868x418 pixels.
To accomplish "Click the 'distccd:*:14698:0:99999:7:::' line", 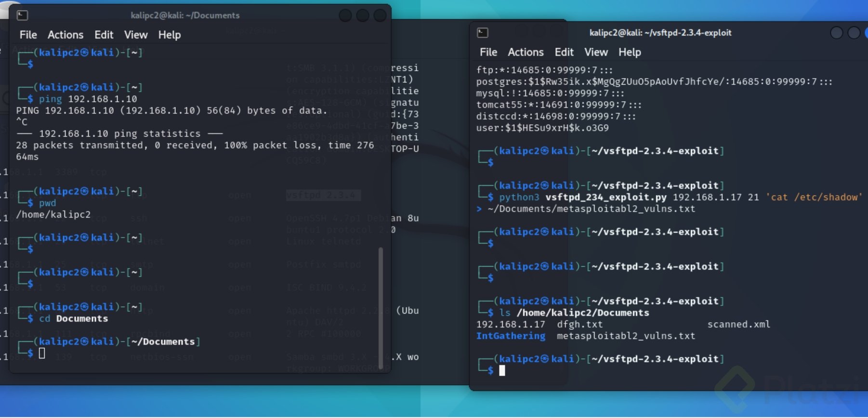I will [x=556, y=116].
